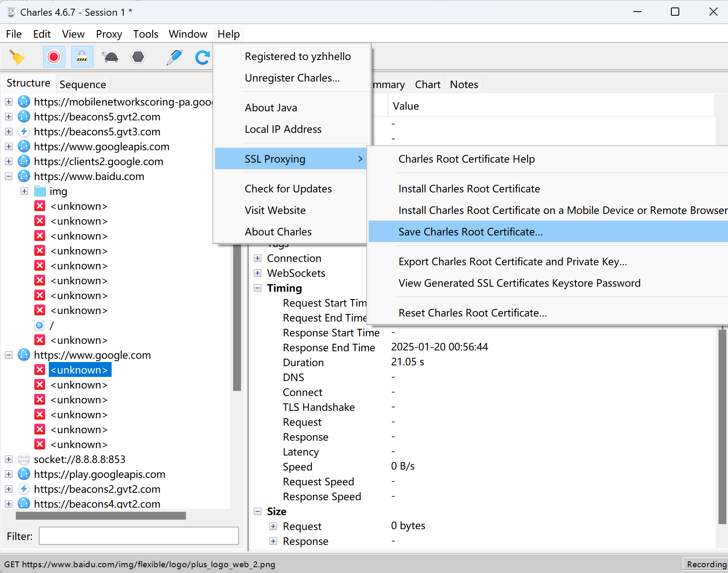
Task: Click the horizontal scrollbar under the tree
Action: pyautogui.click(x=100, y=515)
